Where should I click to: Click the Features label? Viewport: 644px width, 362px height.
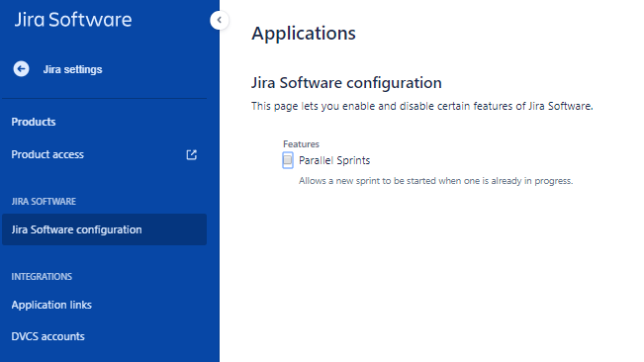click(301, 144)
